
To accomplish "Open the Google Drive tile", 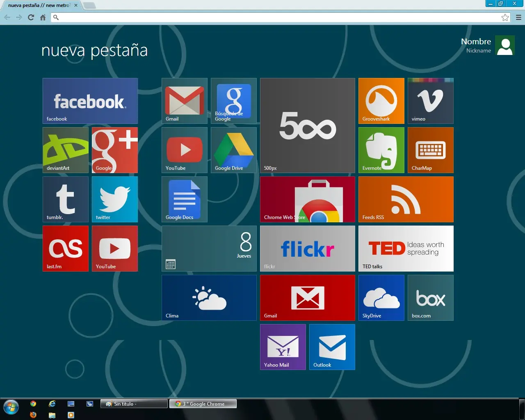I will pos(234,150).
